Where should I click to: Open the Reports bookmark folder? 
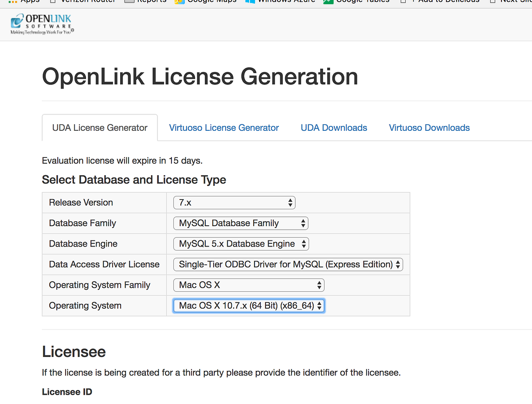coord(145,1)
